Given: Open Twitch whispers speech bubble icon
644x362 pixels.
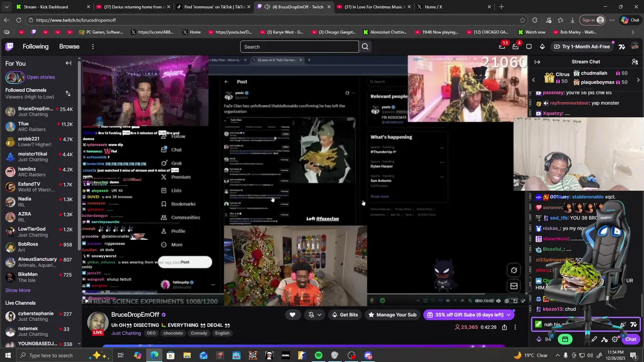Looking at the screenshot, I should pyautogui.click(x=529, y=47).
